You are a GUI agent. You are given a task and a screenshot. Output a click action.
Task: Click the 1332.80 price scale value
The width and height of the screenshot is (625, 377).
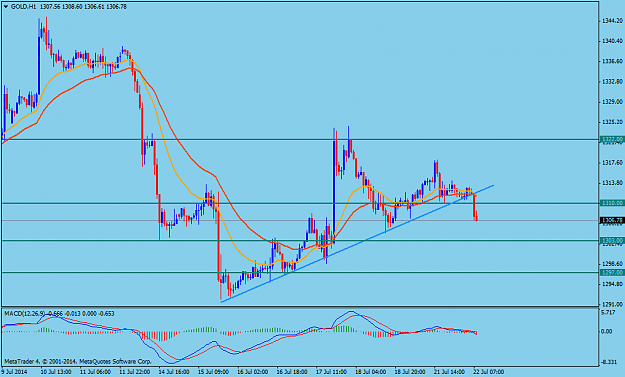tap(613, 82)
